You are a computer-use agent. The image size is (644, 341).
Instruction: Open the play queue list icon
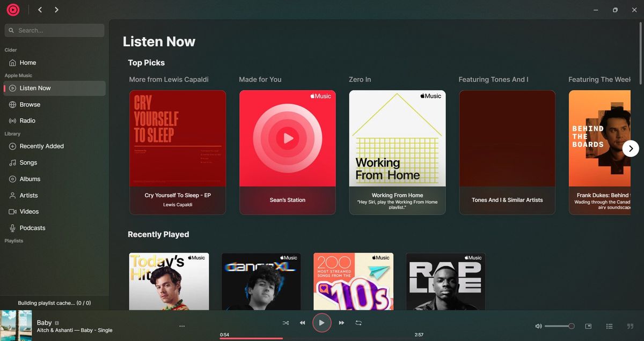coord(609,325)
